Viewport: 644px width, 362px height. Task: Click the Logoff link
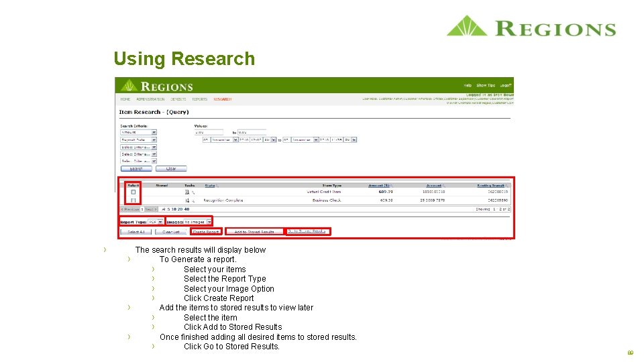tap(506, 85)
